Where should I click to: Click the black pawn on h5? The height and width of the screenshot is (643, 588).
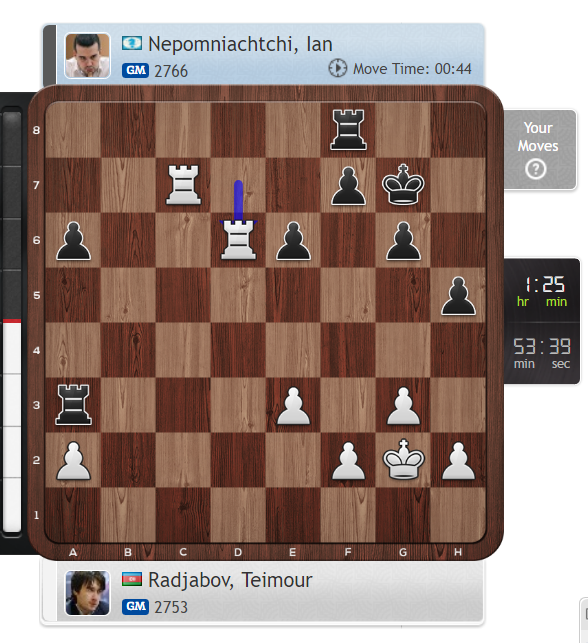[458, 296]
